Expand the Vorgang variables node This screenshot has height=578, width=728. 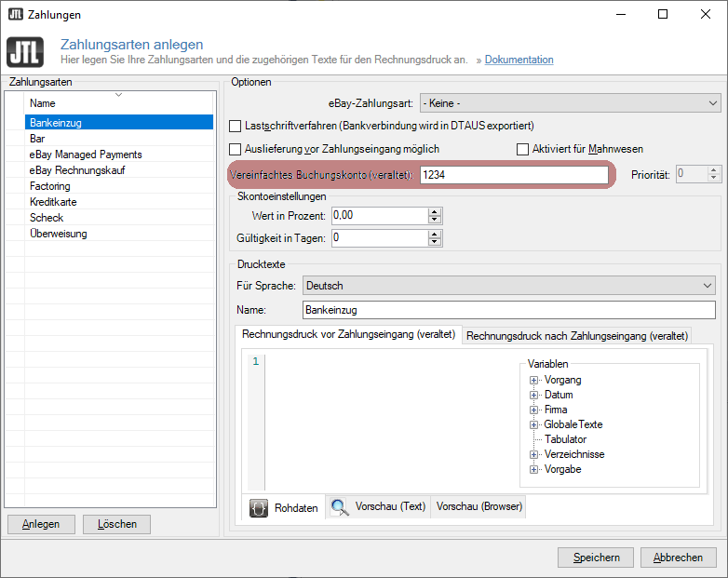click(x=534, y=380)
